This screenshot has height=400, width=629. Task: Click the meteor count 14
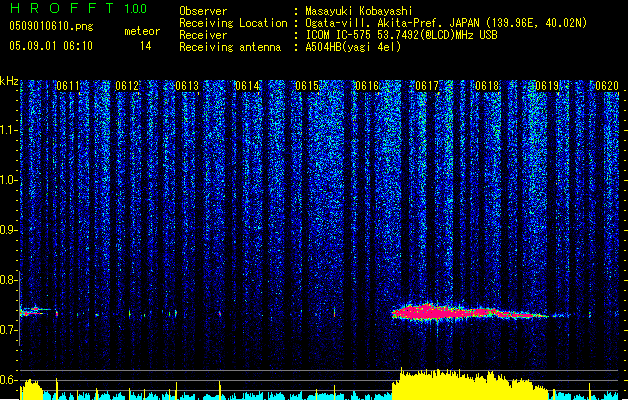[x=146, y=46]
